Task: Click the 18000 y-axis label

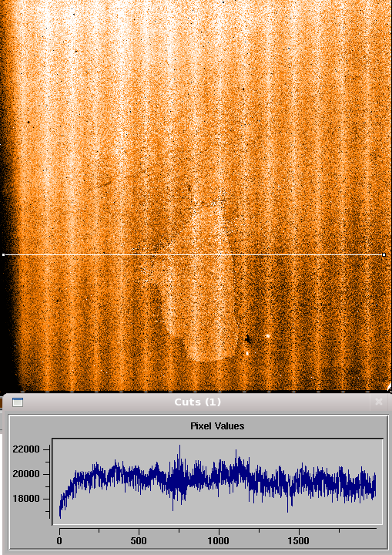Action: tap(26, 499)
